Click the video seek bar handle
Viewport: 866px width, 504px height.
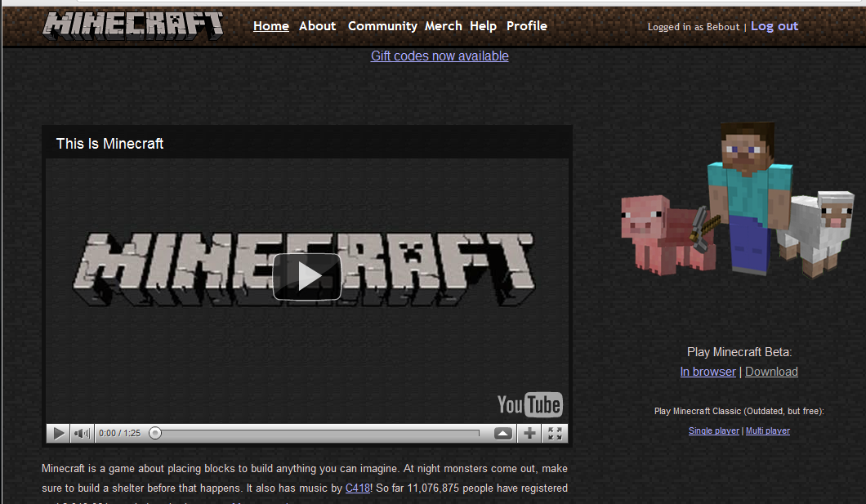point(155,433)
